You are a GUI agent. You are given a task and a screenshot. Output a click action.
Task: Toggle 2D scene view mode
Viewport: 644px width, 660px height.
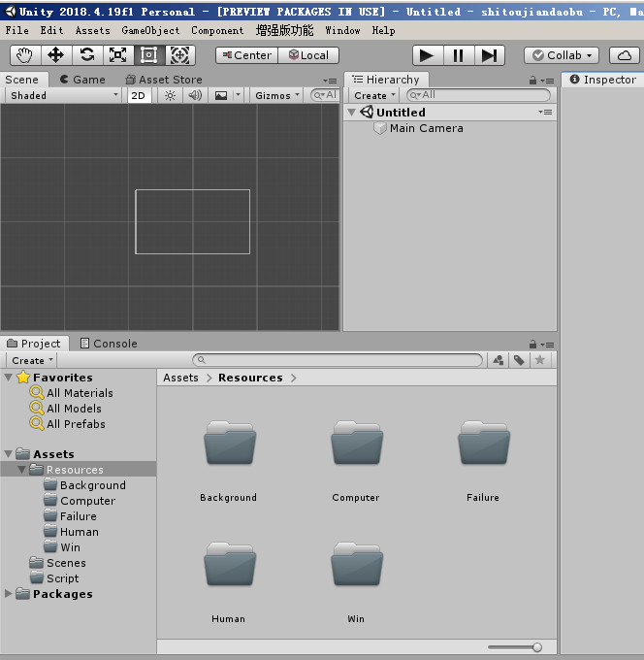[x=139, y=95]
